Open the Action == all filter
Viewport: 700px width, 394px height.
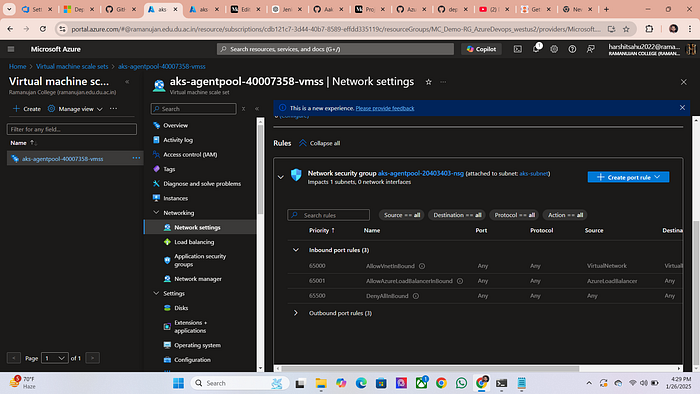565,215
